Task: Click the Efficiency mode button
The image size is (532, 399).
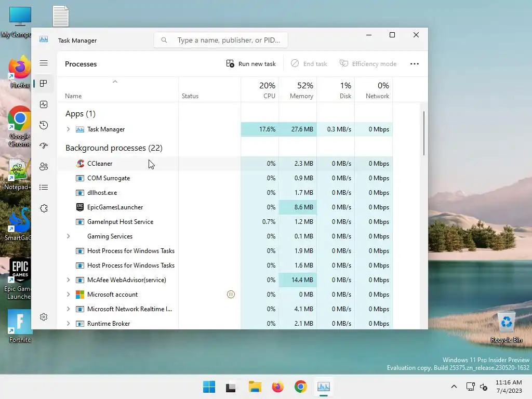Action: [x=368, y=64]
